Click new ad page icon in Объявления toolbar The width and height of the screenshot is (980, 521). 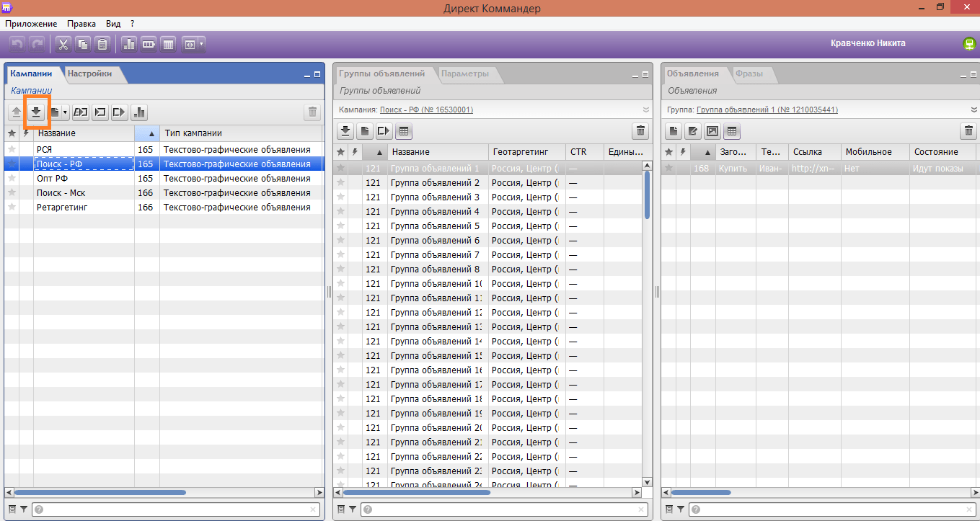pyautogui.click(x=674, y=131)
